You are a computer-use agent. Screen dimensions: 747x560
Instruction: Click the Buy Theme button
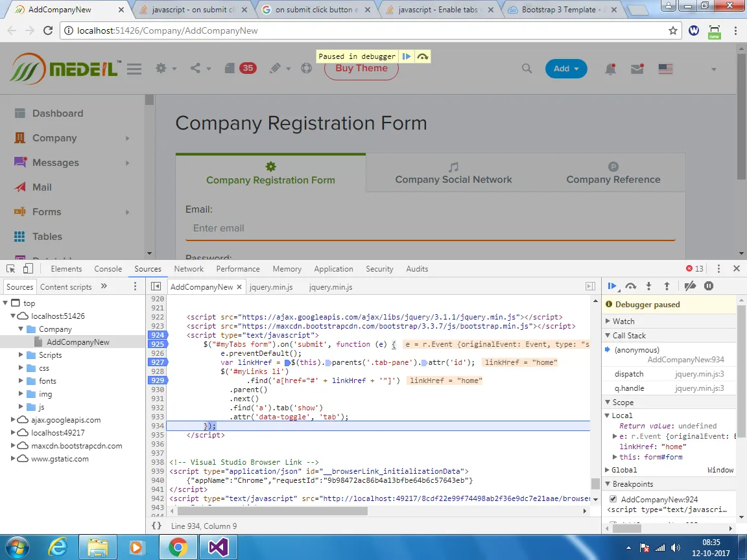[x=361, y=69]
